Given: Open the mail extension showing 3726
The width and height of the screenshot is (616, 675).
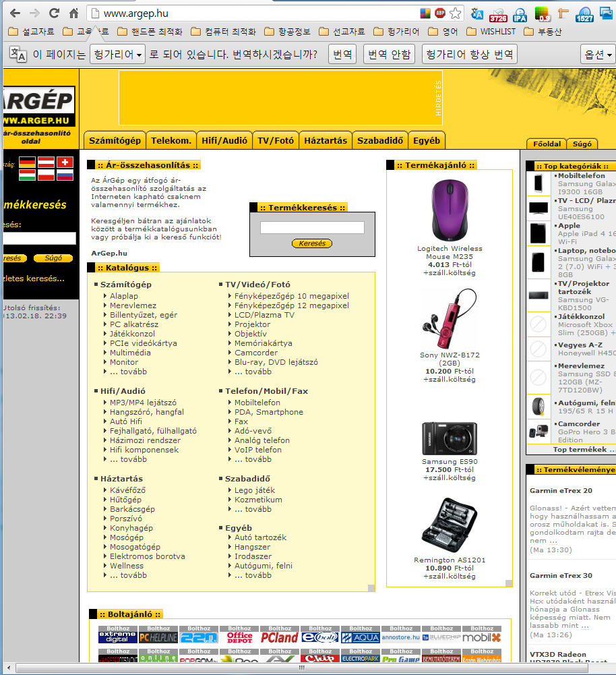Looking at the screenshot, I should click(x=498, y=15).
